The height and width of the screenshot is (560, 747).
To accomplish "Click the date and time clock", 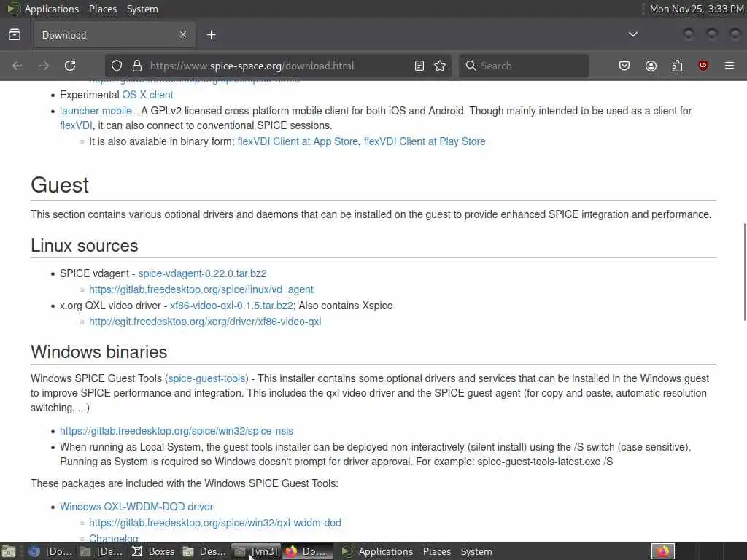I will [696, 9].
